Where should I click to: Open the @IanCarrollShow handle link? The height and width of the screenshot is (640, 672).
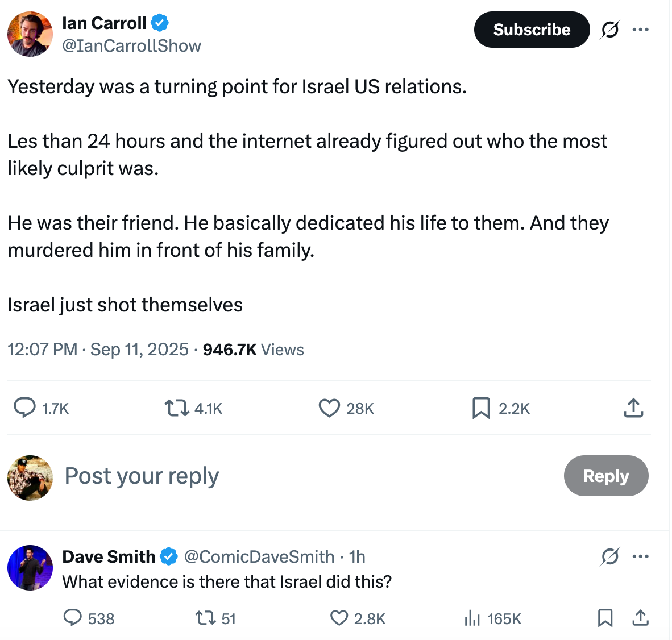click(x=131, y=46)
